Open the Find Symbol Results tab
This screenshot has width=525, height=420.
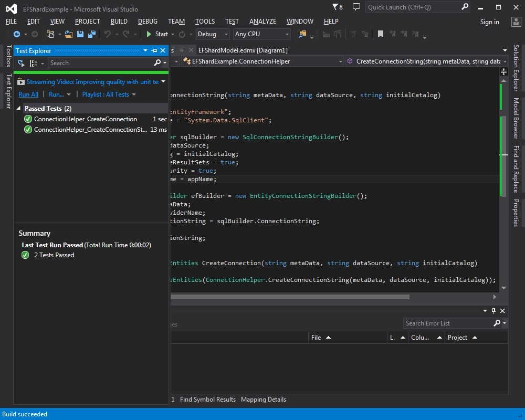207,399
